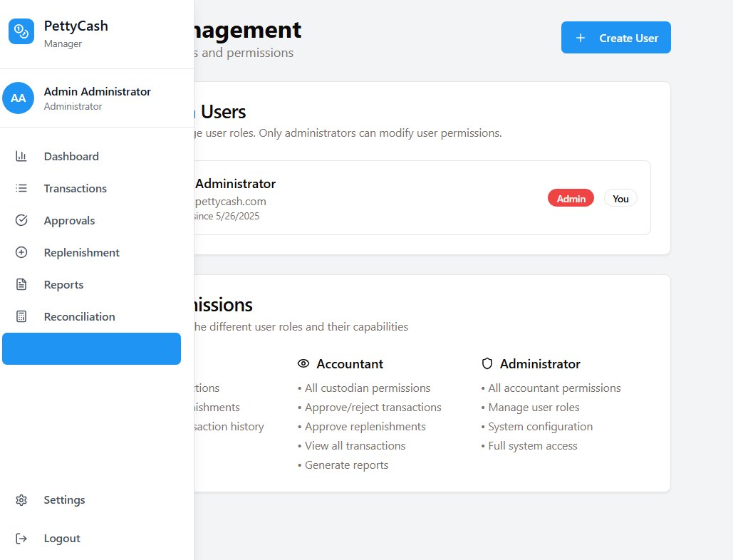Image resolution: width=733 pixels, height=560 pixels.
Task: Click the Reports document icon
Action: [x=21, y=285]
